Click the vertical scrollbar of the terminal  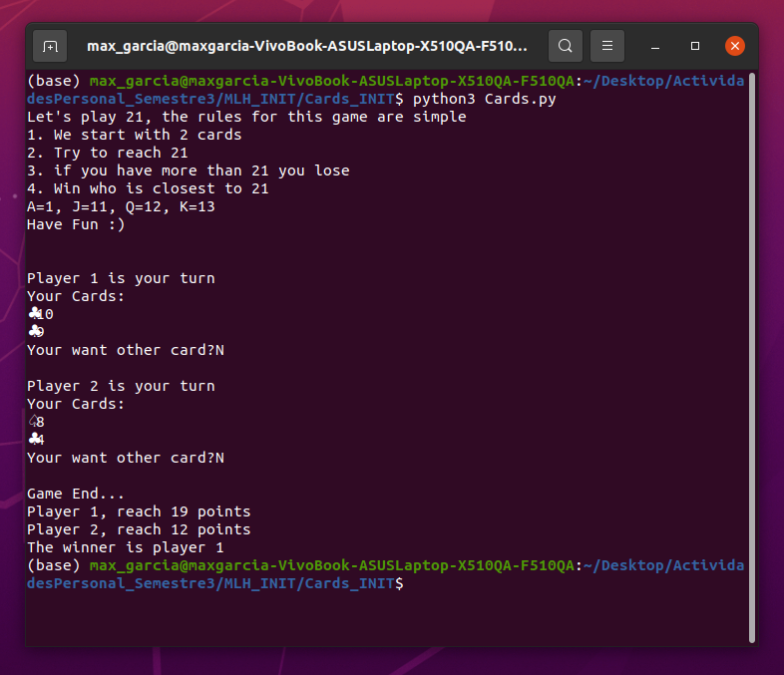tap(751, 358)
